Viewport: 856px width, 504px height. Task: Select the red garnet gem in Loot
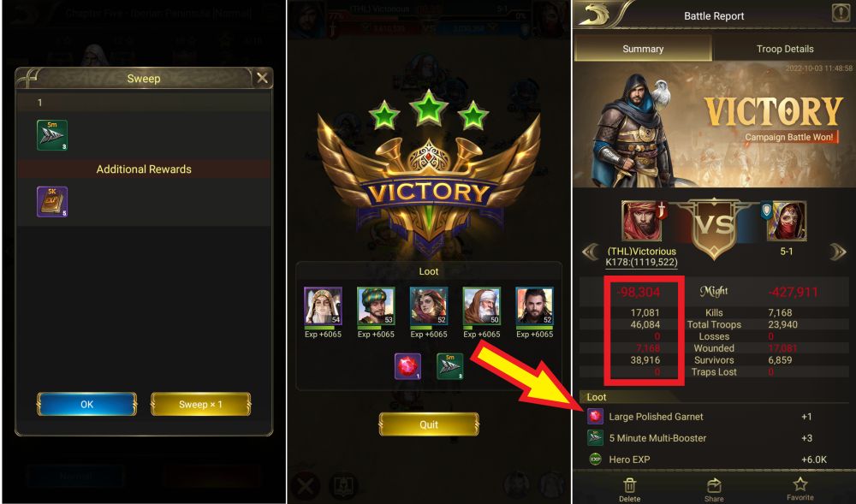407,366
